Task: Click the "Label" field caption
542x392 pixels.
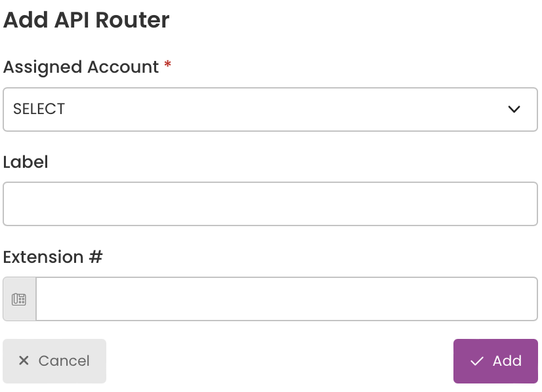Action: point(26,162)
